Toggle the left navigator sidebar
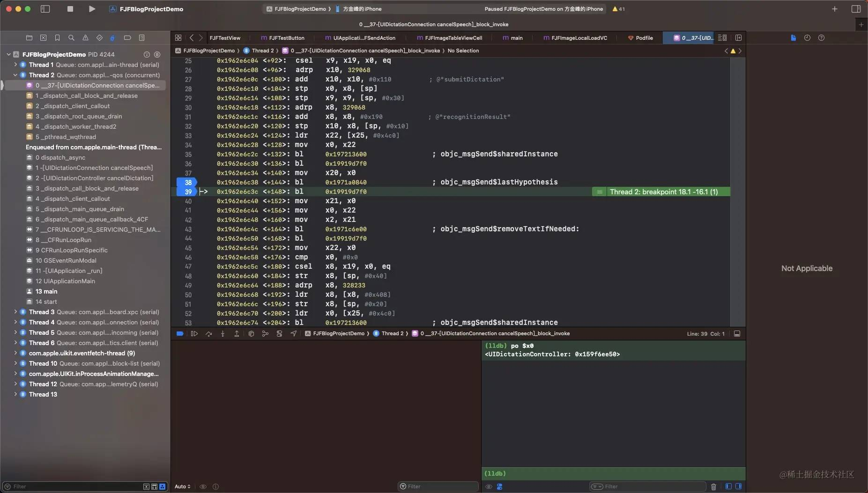Screen dimensions: 868x493 [45, 9]
